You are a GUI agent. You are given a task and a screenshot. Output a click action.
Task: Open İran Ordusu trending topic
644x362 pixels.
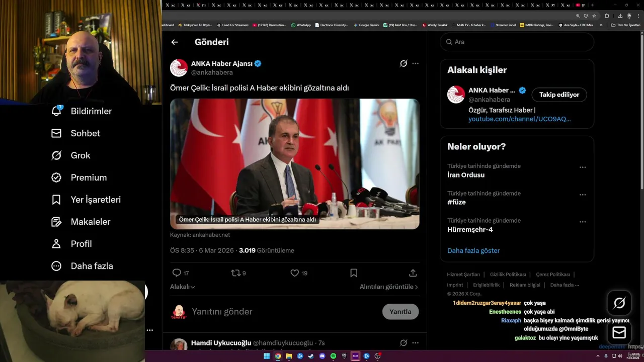click(466, 175)
